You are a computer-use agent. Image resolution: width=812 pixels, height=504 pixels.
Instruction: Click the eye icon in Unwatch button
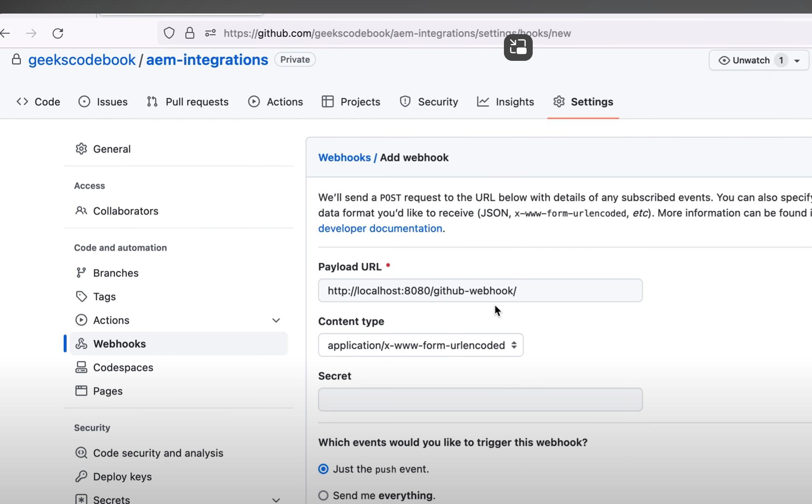pos(724,60)
